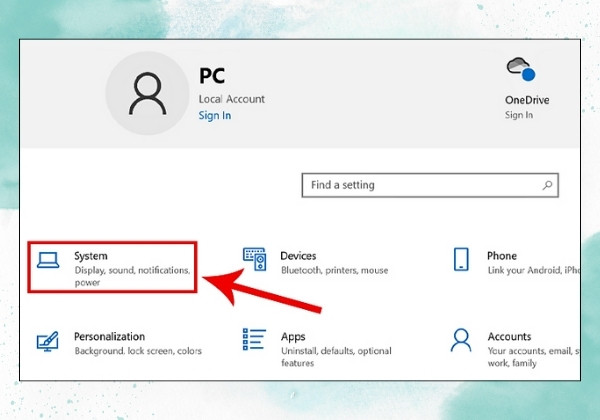Click 'Bluetooth, printers, mouse' description
The image size is (600, 420).
(x=334, y=270)
